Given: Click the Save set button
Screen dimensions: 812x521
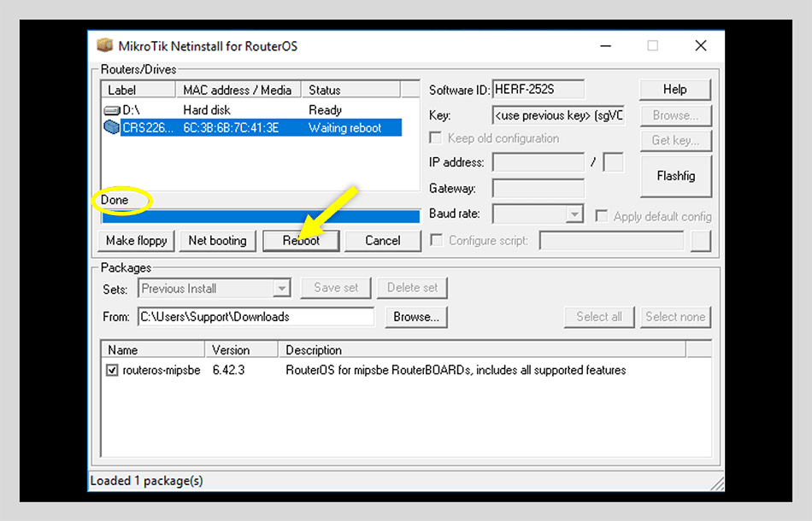Looking at the screenshot, I should (x=336, y=288).
